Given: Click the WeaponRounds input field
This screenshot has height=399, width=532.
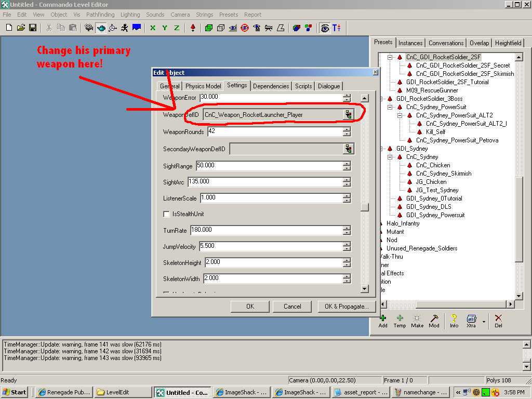Looking at the screenshot, I should click(x=274, y=132).
